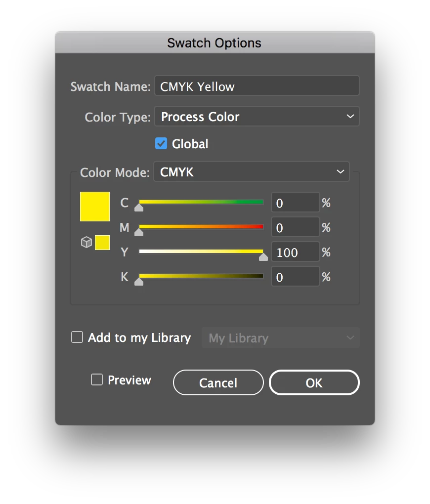Click the out-of-gamut cube warning icon
Screen dimensions: 430x504
tap(86, 242)
